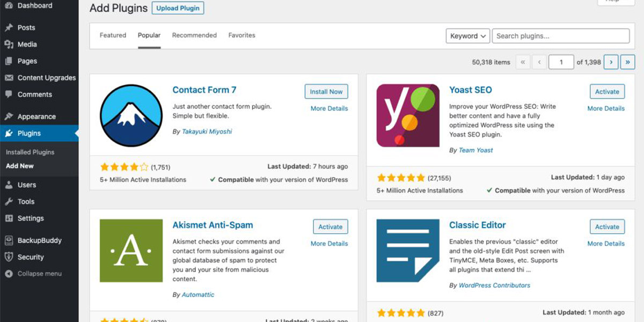Open the Keyword search type dropdown
Screen dimensions: 644x322
click(x=467, y=36)
